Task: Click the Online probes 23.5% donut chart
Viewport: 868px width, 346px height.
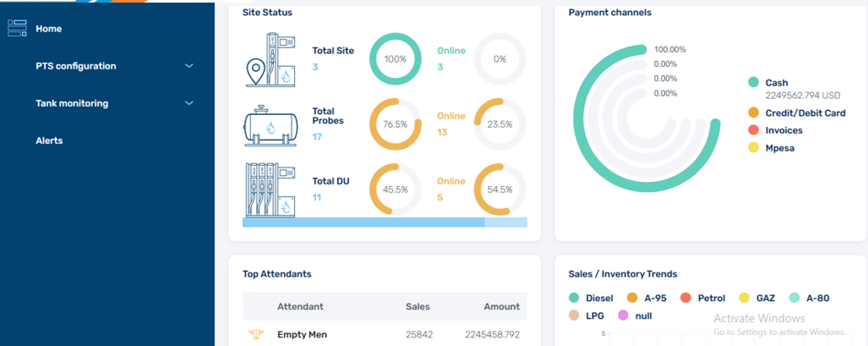Action: (x=500, y=124)
